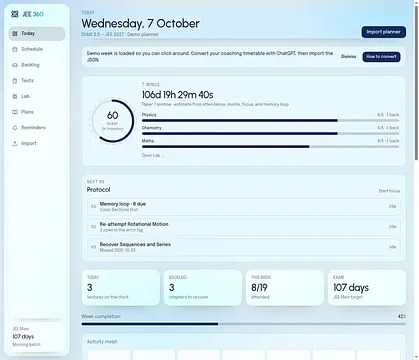Click the 20m duration on Rotational Motion
Screen dimensions: 419x360
coord(392,227)
